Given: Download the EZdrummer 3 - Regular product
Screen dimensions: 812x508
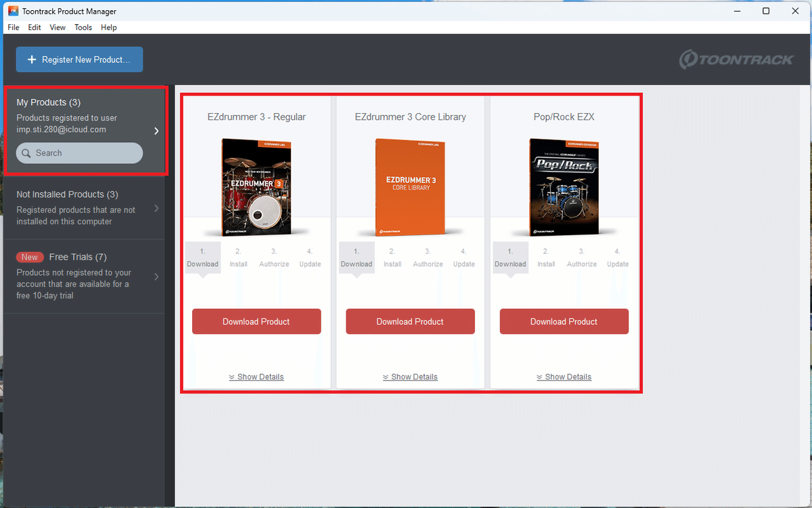Looking at the screenshot, I should coord(256,322).
